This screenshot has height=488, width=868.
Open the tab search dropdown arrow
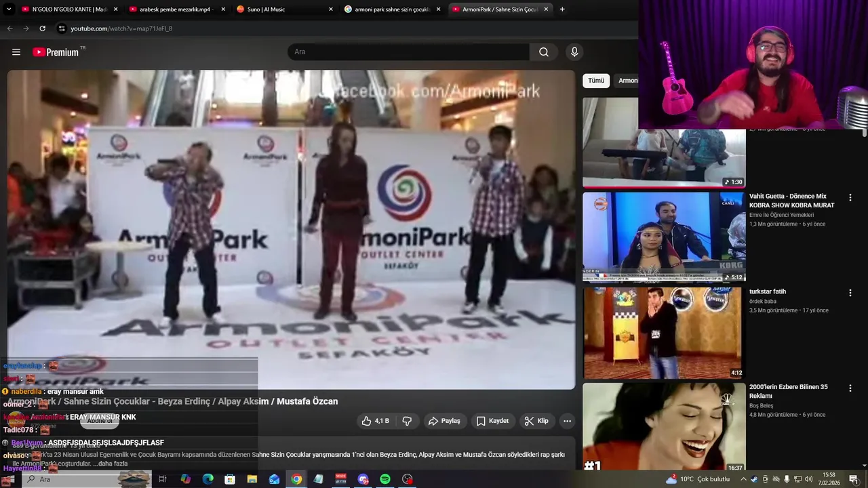point(9,9)
